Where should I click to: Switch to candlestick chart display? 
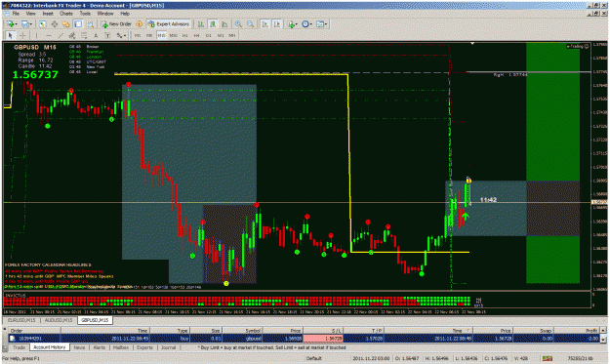point(213,24)
